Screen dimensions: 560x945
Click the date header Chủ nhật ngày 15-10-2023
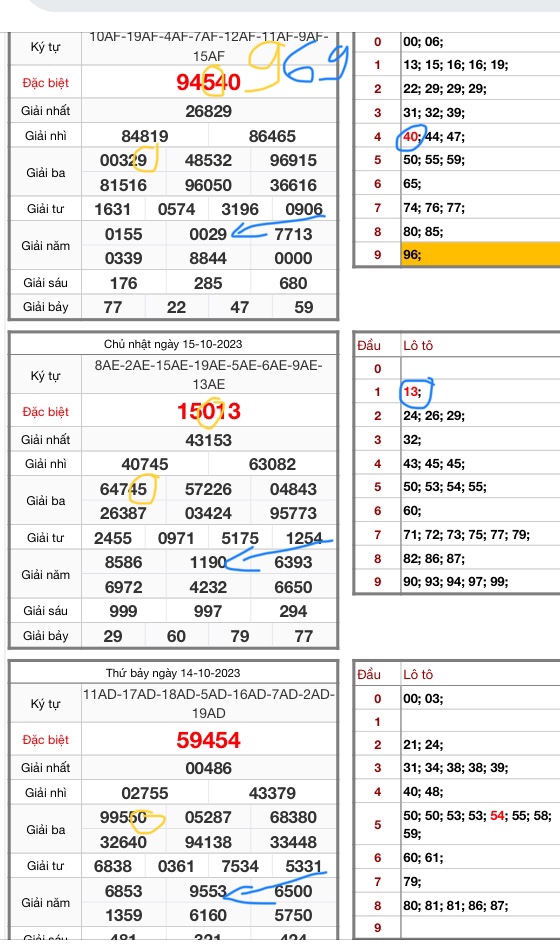tap(173, 344)
